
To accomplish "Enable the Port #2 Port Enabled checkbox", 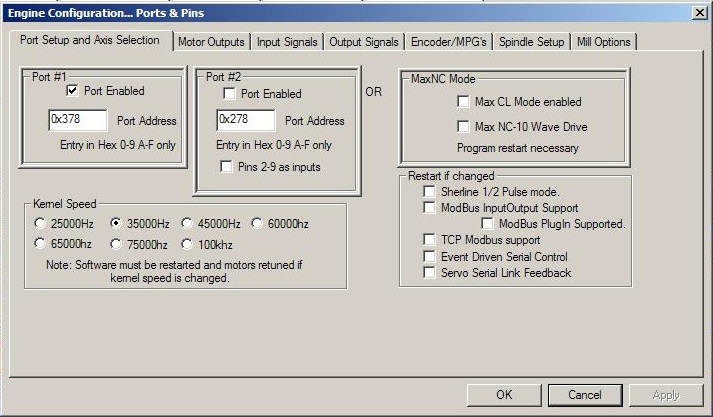I will (229, 94).
